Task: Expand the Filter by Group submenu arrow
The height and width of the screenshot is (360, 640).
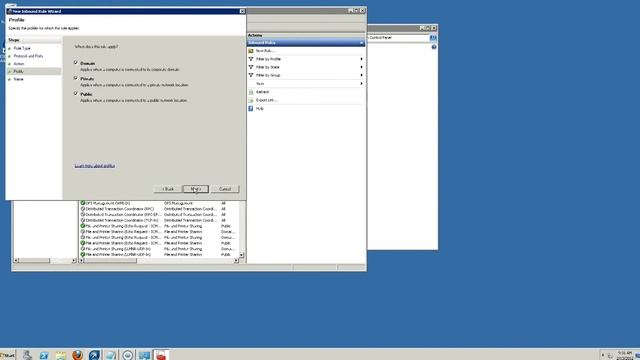Action: coord(361,75)
